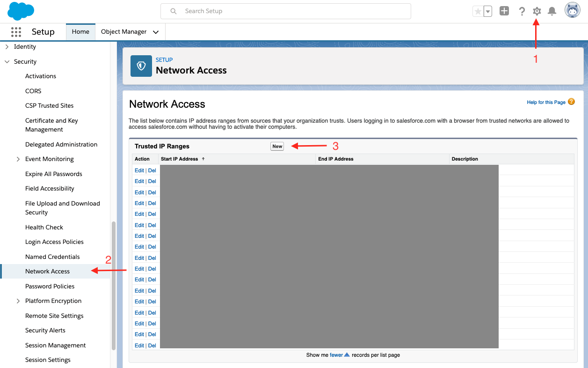The height and width of the screenshot is (368, 588).
Task: Click Del in the last IP range row
Action: click(x=152, y=346)
